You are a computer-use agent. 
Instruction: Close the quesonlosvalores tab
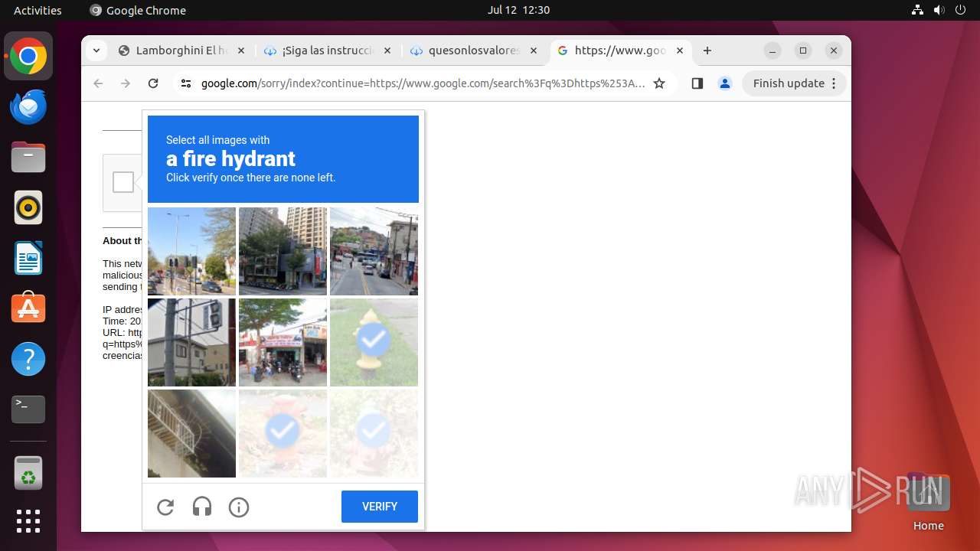pos(534,51)
